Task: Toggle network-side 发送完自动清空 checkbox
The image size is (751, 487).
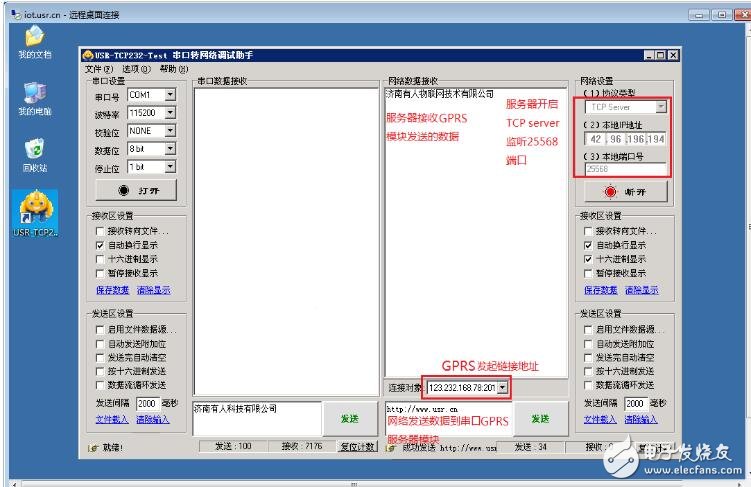Action: click(x=588, y=358)
